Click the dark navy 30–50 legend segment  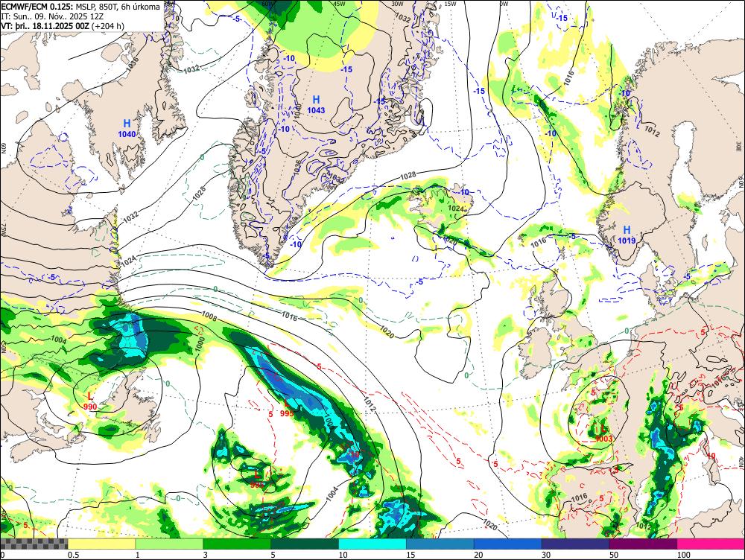pyautogui.click(x=575, y=544)
